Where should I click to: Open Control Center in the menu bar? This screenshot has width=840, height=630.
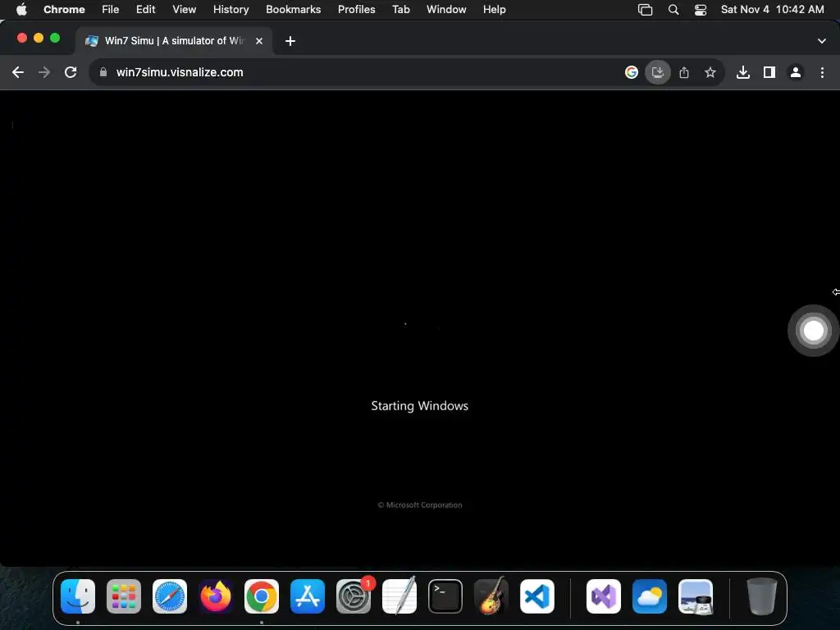[701, 10]
